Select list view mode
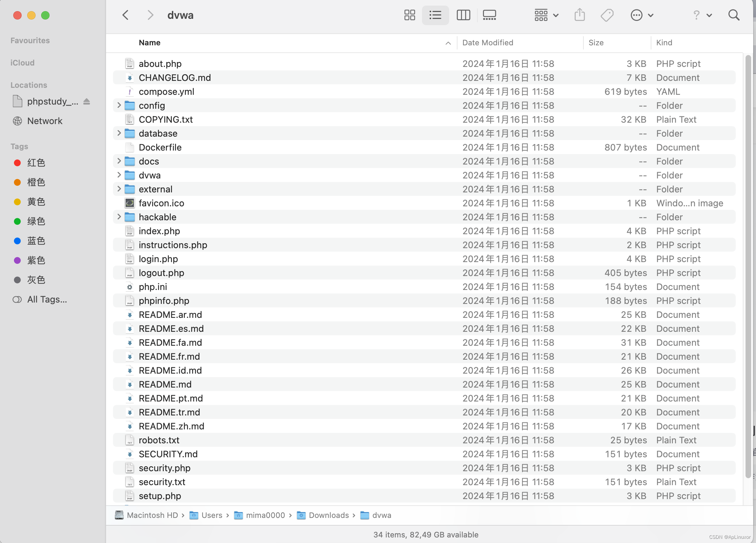Viewport: 756px width, 543px height. point(435,15)
